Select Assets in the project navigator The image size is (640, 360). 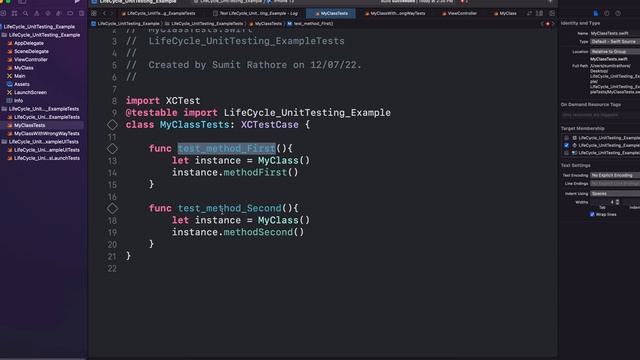point(22,84)
